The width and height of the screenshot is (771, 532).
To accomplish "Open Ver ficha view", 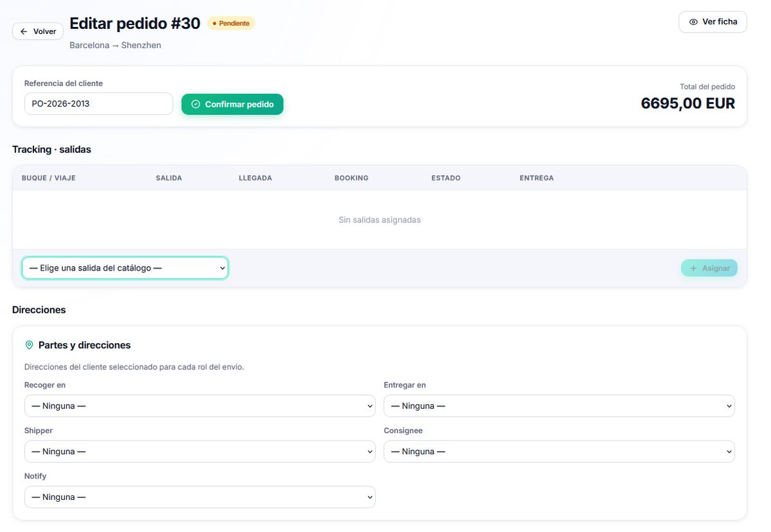I will pyautogui.click(x=713, y=22).
